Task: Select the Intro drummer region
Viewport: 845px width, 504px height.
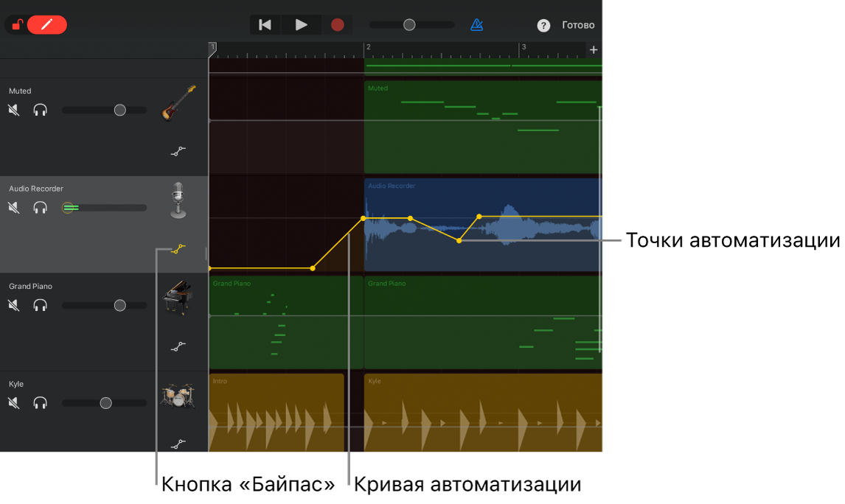Action: 277,413
